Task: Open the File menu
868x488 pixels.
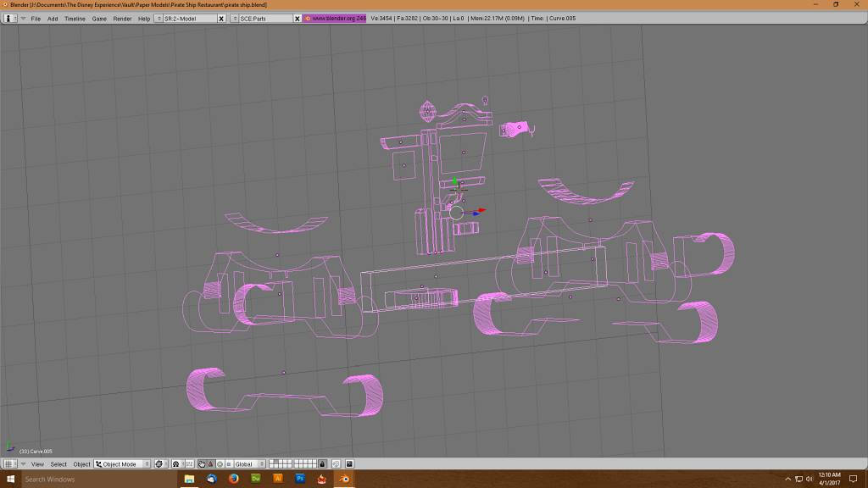Action: [36, 19]
